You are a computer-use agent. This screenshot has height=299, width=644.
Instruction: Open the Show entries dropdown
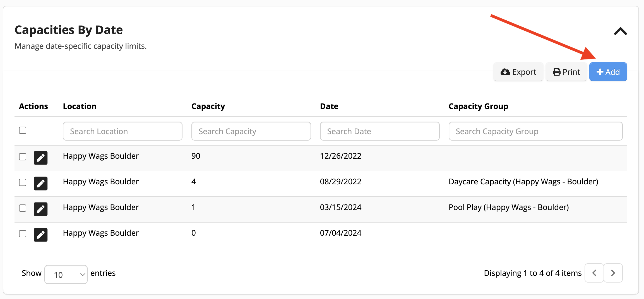click(66, 274)
